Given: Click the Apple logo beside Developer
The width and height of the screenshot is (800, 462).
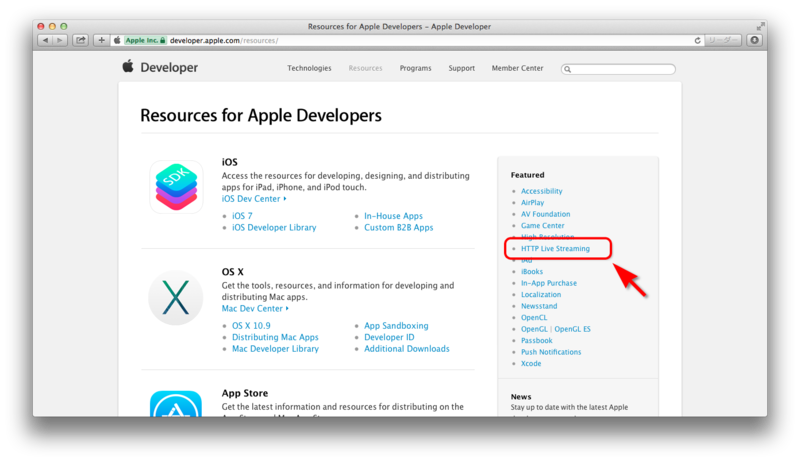Looking at the screenshot, I should [x=128, y=66].
